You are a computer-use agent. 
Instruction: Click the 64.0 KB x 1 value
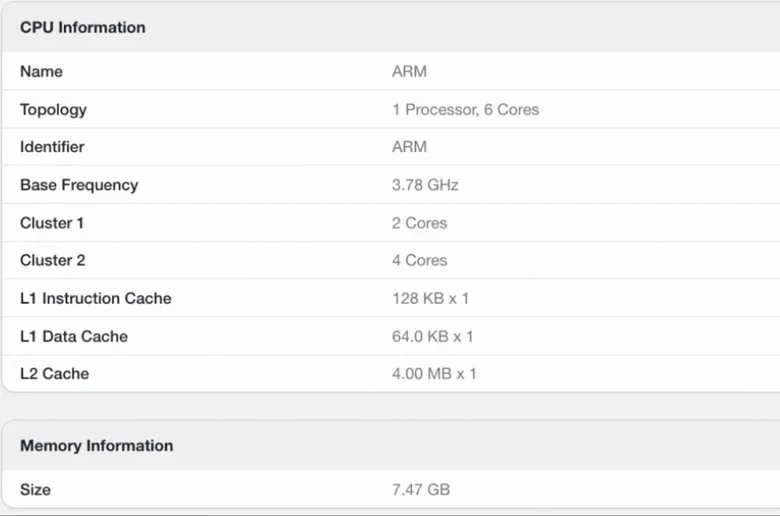(x=432, y=336)
